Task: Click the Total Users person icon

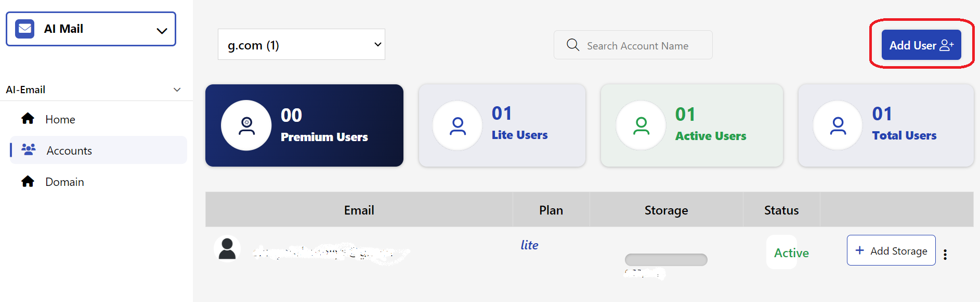Action: [x=838, y=126]
